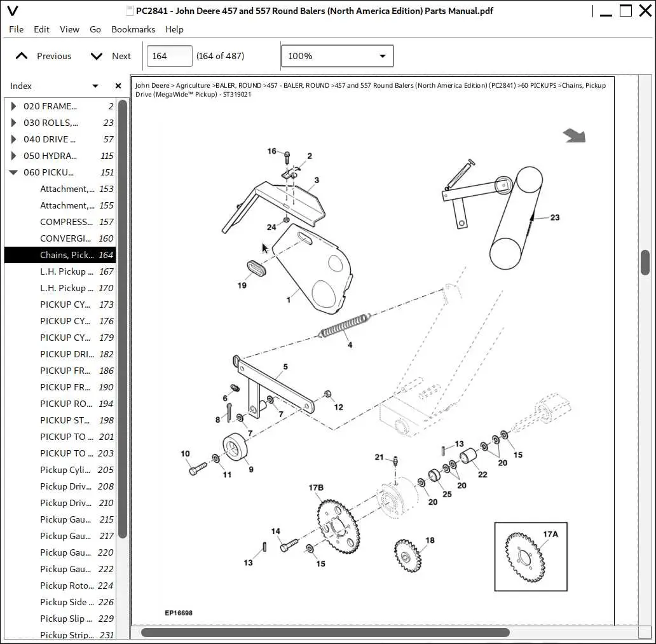This screenshot has width=656, height=644.
Task: Open Attachment entry on page 155
Action: pos(60,205)
